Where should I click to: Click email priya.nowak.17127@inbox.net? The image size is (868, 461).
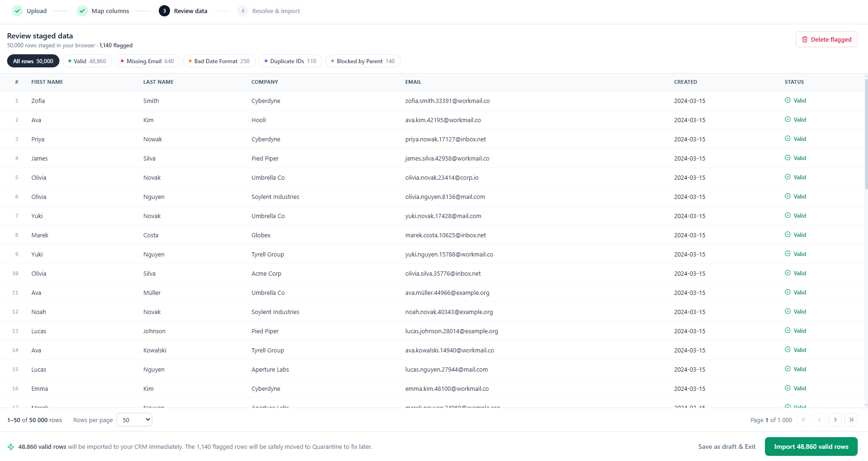click(445, 139)
